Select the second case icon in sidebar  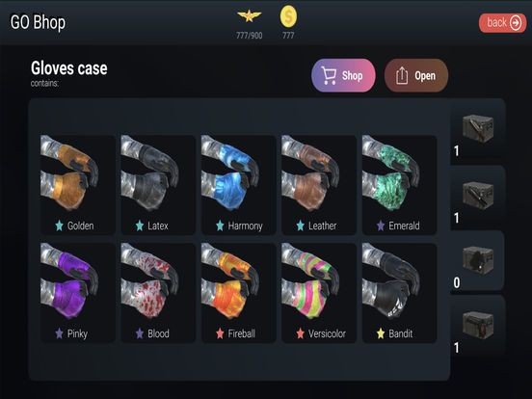(478, 196)
